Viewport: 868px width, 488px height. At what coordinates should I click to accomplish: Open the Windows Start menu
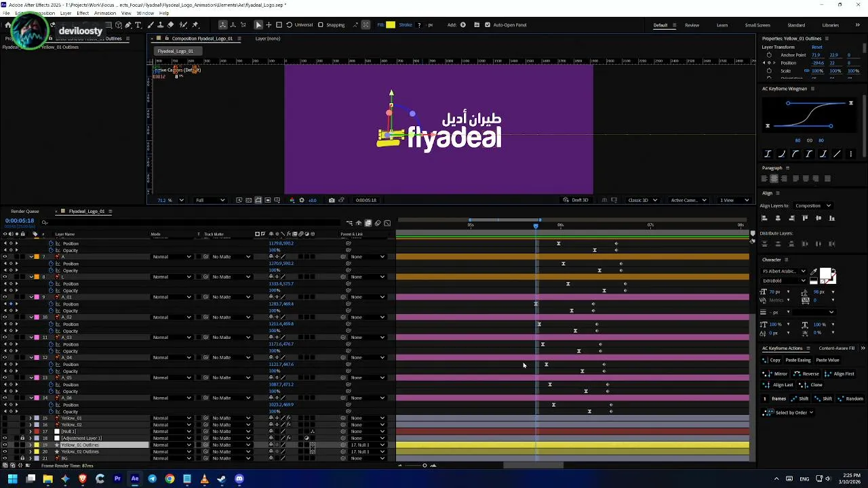click(x=12, y=479)
